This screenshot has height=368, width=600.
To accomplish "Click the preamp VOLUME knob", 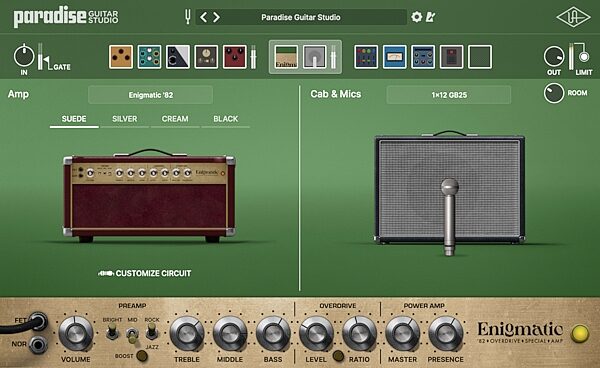I will [76, 334].
